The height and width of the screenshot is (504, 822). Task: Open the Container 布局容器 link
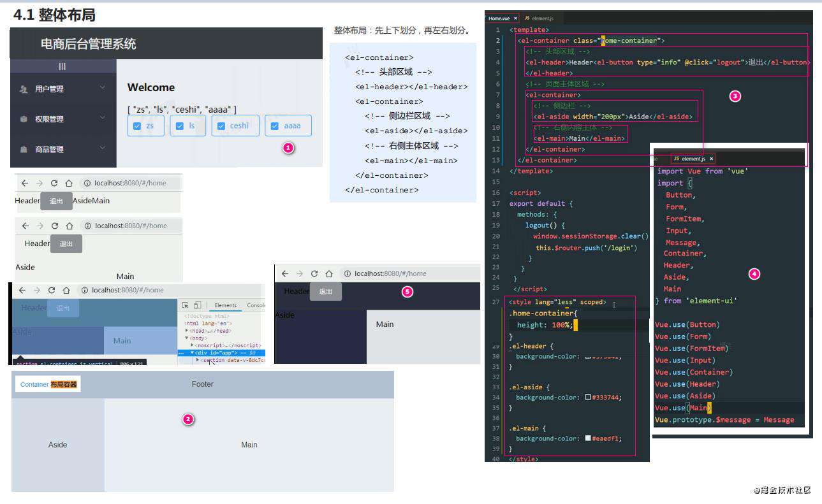48,384
